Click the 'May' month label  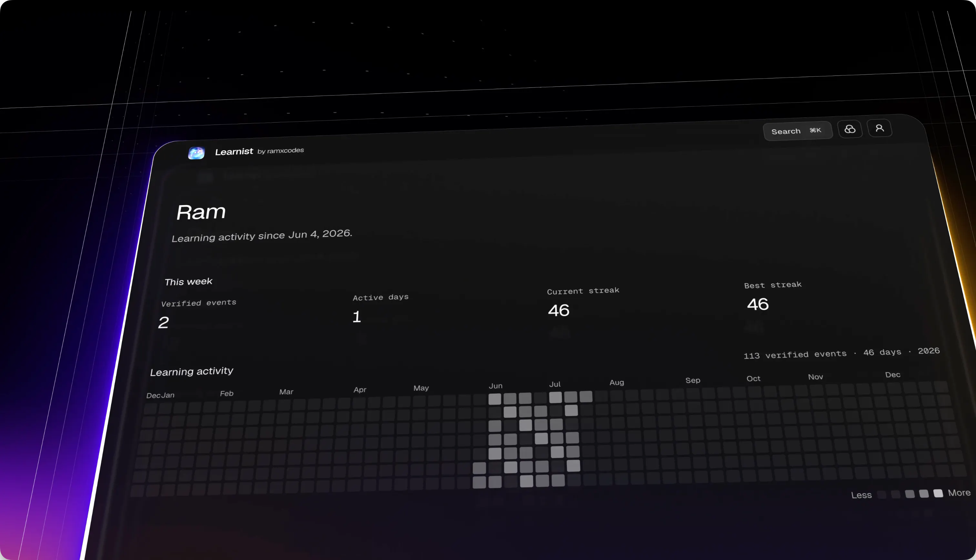(x=421, y=388)
